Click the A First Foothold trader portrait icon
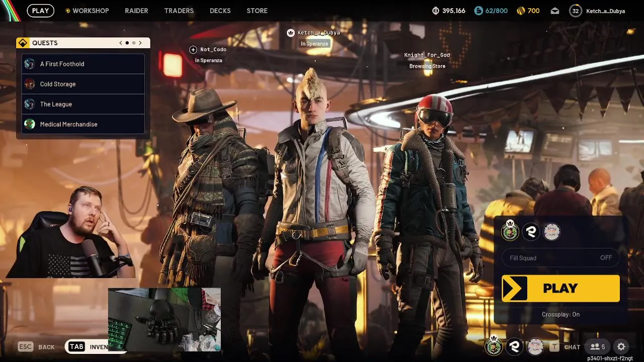Image resolution: width=644 pixels, height=362 pixels. 30,64
